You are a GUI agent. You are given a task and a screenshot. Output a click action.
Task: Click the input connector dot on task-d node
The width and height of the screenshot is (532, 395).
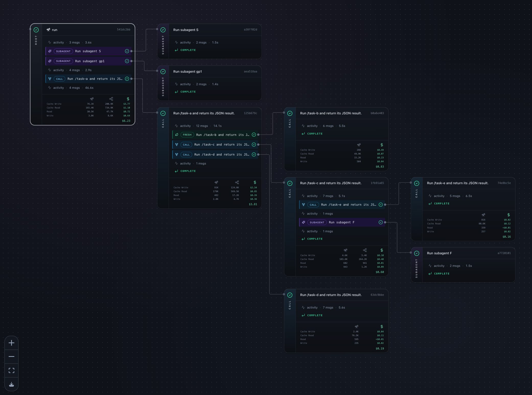pyautogui.click(x=284, y=294)
